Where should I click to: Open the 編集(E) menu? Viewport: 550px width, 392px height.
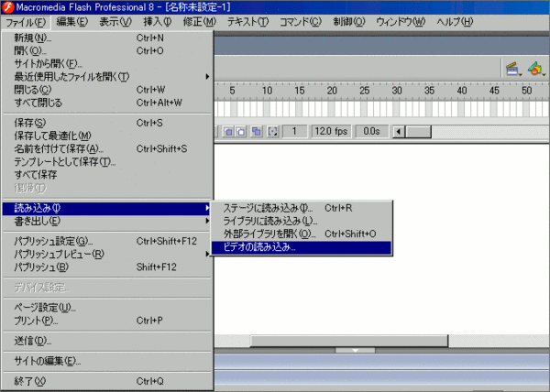click(71, 22)
